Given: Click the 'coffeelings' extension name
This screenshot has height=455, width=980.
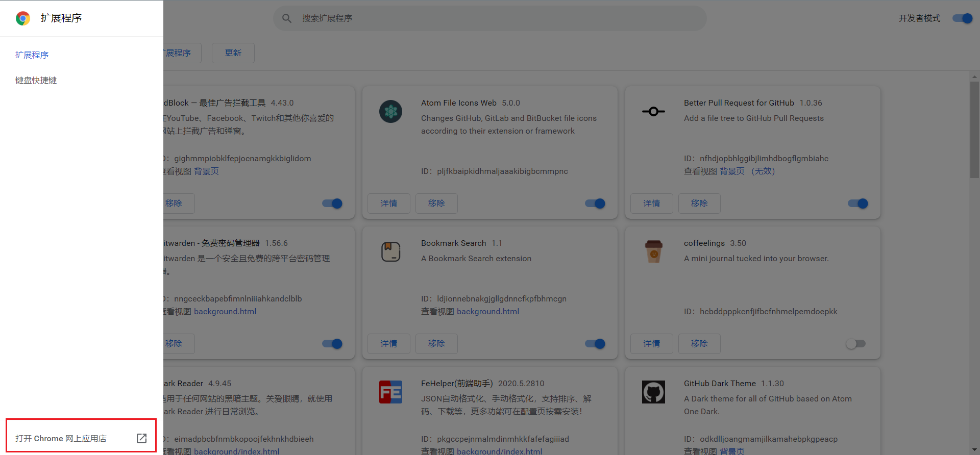Looking at the screenshot, I should click(704, 243).
